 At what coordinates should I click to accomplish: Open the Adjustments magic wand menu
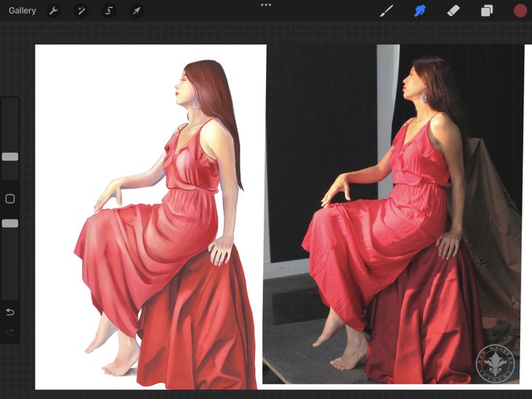81,11
